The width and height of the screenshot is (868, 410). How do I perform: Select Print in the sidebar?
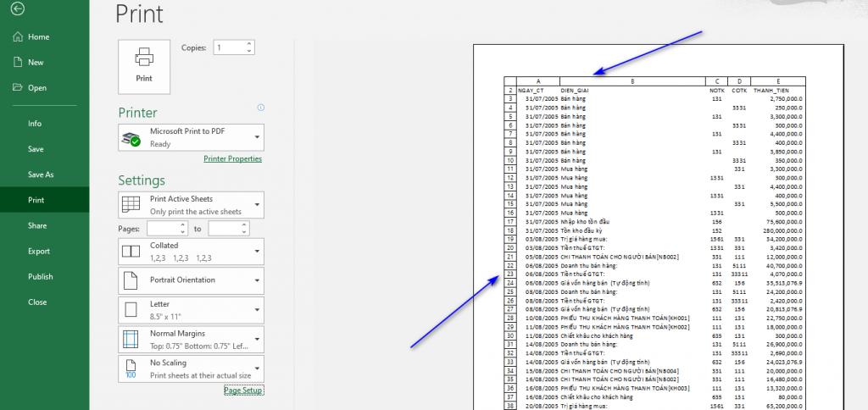(44, 200)
